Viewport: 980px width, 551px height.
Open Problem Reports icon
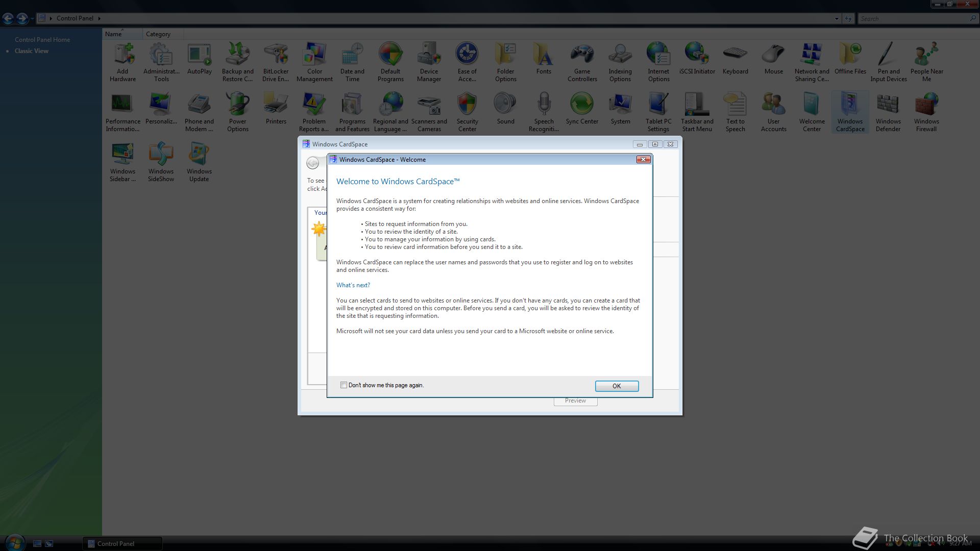(x=314, y=112)
